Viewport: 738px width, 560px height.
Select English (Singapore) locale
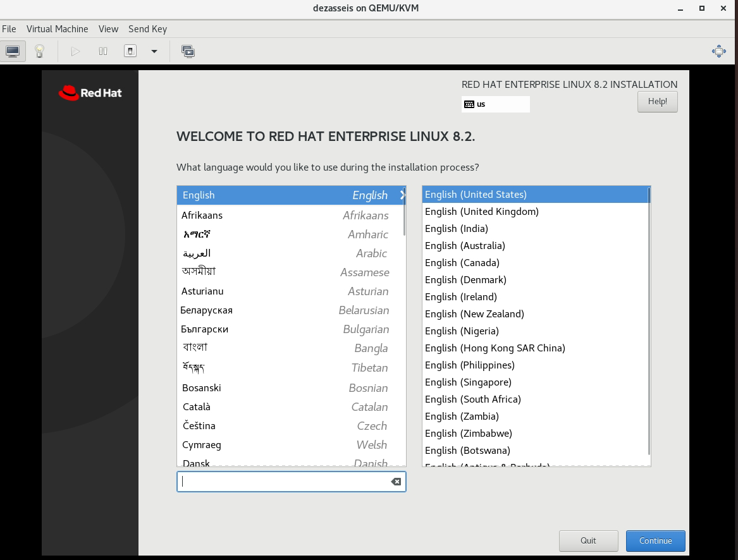point(535,382)
